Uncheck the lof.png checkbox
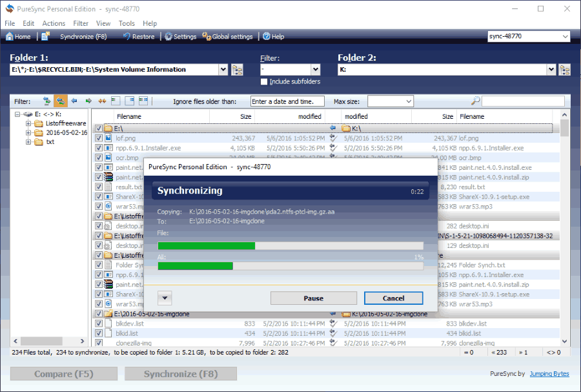This screenshot has height=392, width=581. pyautogui.click(x=99, y=138)
